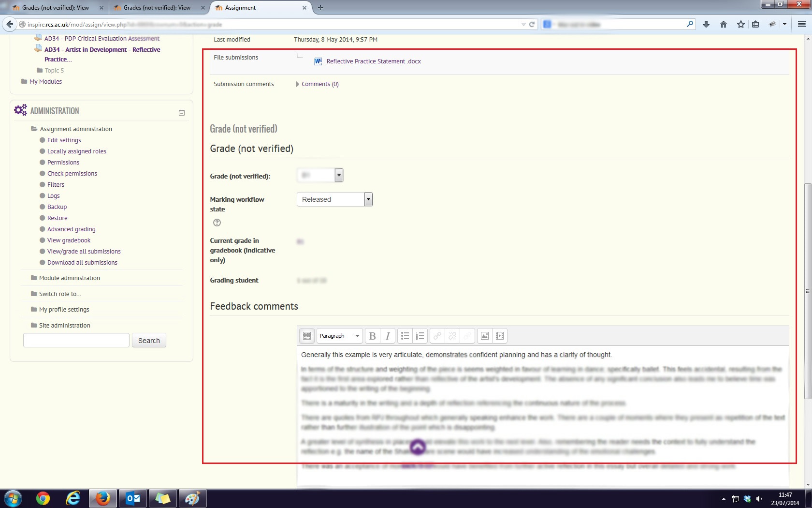812x508 pixels.
Task: Open Locally assigned roles
Action: pos(77,151)
